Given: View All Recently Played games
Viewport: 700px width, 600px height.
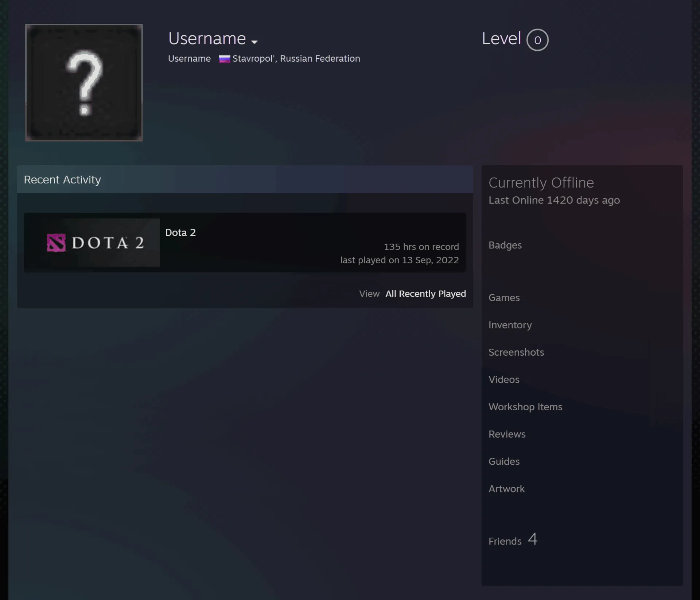Looking at the screenshot, I should coord(425,294).
